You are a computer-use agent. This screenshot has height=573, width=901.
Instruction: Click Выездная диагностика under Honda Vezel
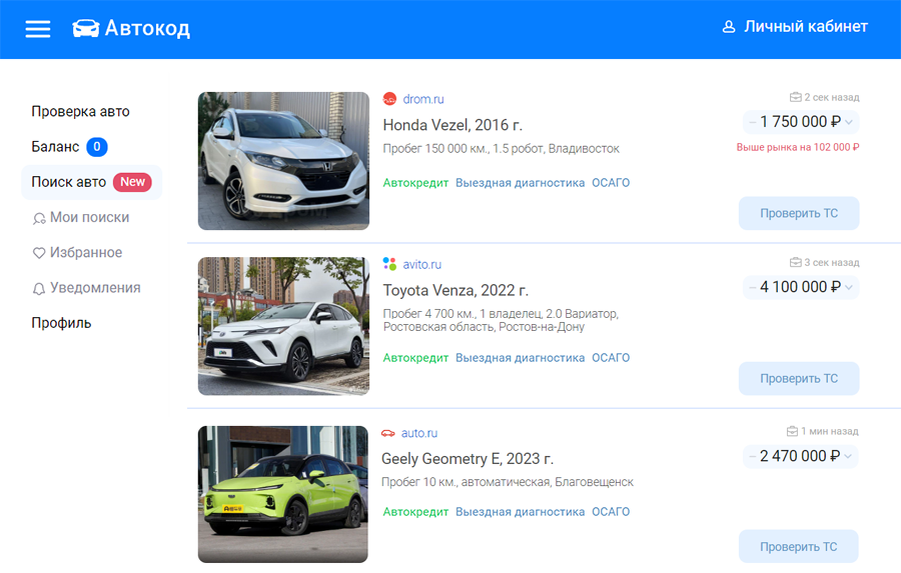[x=520, y=183]
